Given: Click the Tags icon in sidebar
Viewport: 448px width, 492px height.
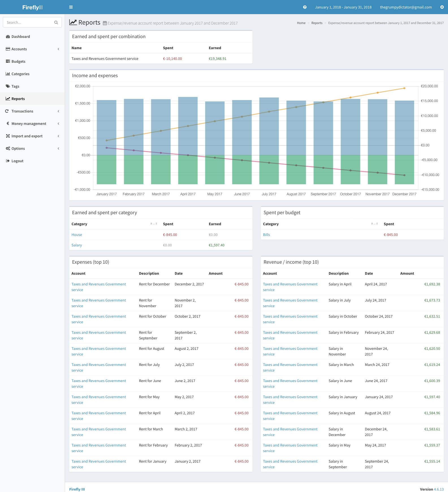Looking at the screenshot, I should tap(8, 86).
